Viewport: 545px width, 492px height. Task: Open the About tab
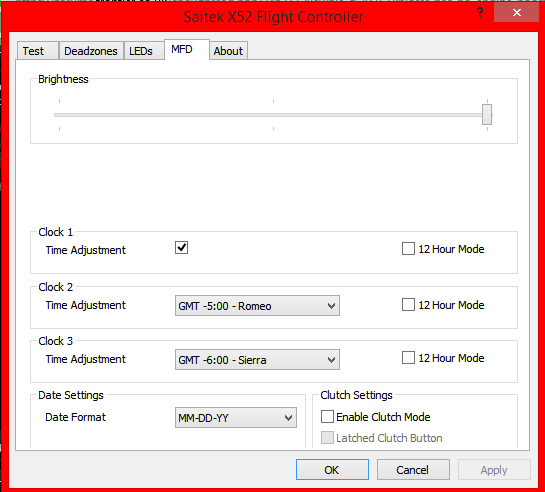pyautogui.click(x=228, y=51)
